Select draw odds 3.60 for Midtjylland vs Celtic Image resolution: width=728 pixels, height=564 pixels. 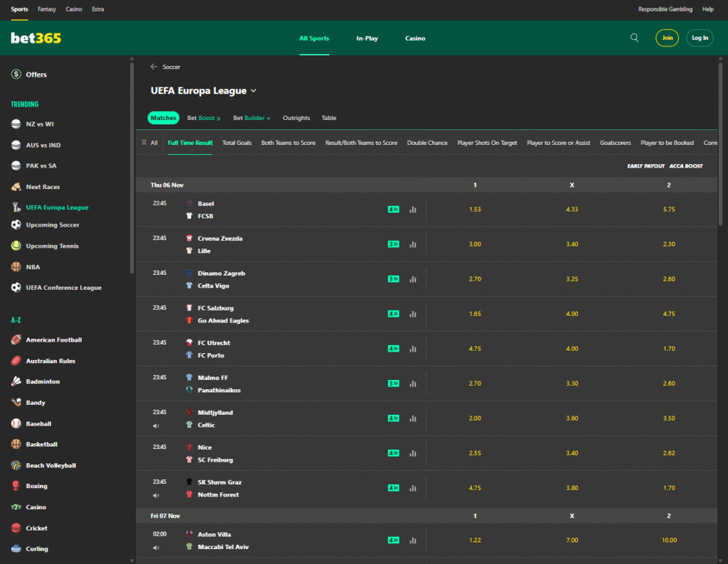[572, 418]
